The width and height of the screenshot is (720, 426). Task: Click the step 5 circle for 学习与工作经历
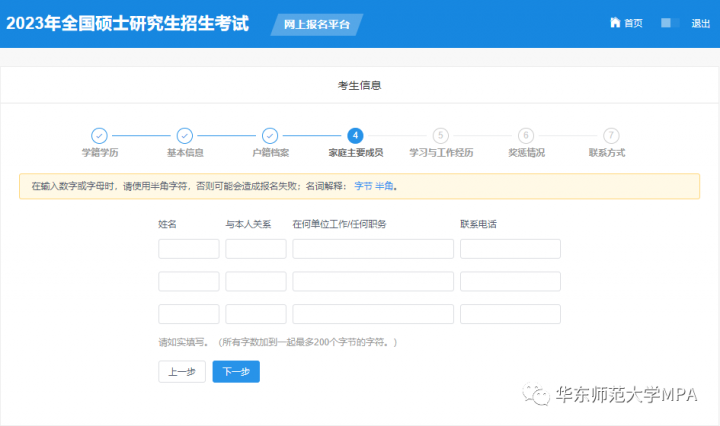pyautogui.click(x=441, y=136)
